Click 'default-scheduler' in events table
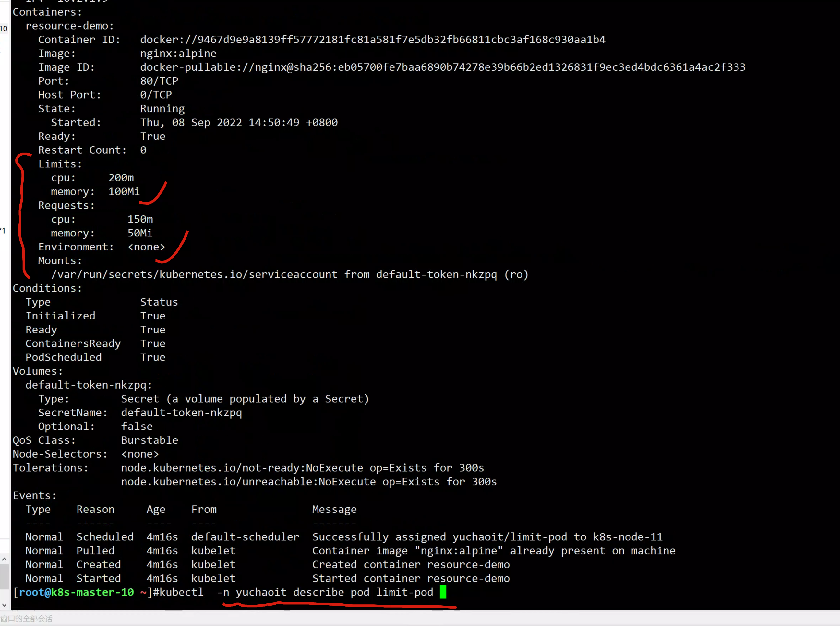 pyautogui.click(x=245, y=536)
